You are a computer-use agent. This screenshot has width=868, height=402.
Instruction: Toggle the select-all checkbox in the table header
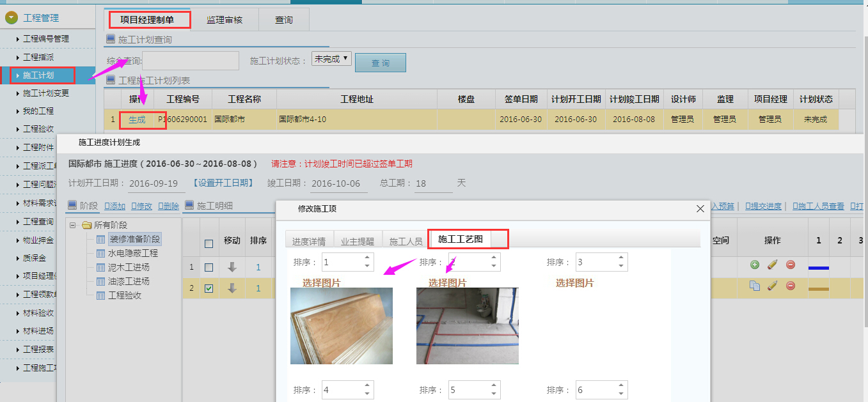209,243
